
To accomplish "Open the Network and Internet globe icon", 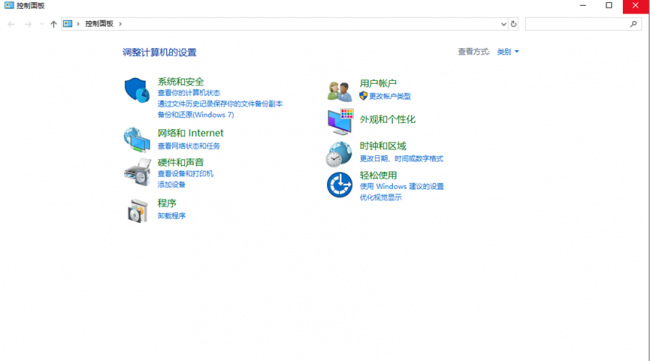I will (x=137, y=140).
